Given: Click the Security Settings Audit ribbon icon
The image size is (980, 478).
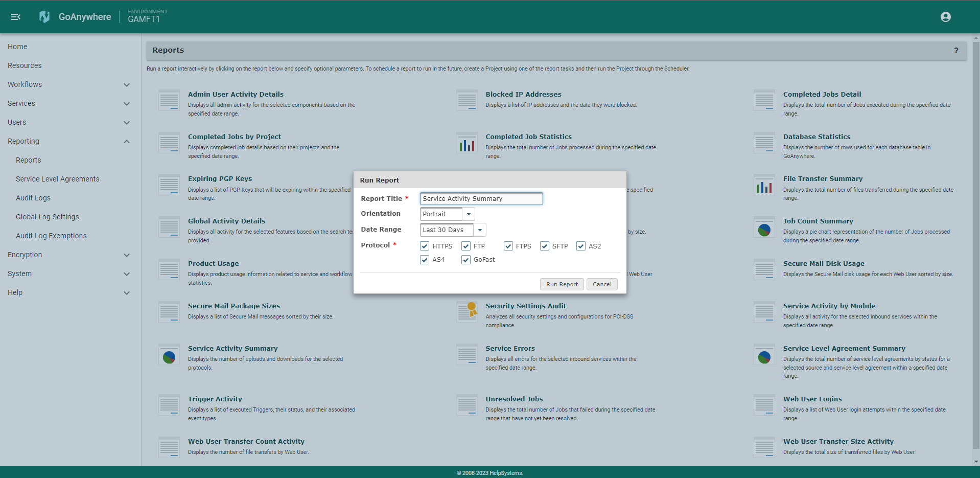Looking at the screenshot, I should click(466, 312).
